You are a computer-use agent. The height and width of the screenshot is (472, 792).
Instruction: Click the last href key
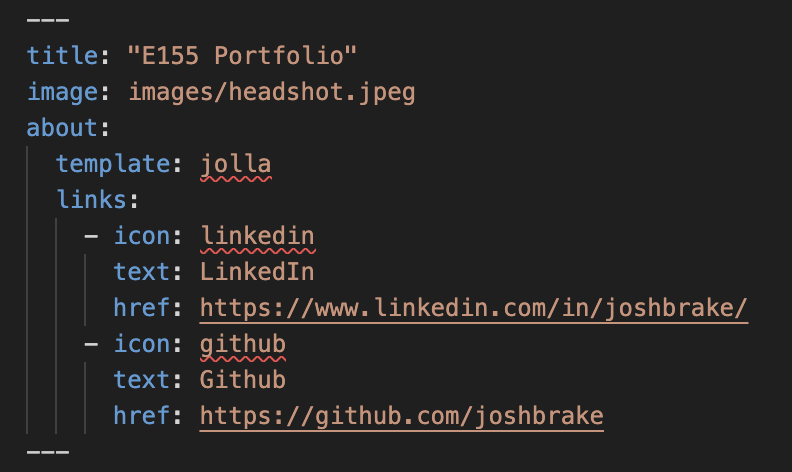[x=142, y=416]
